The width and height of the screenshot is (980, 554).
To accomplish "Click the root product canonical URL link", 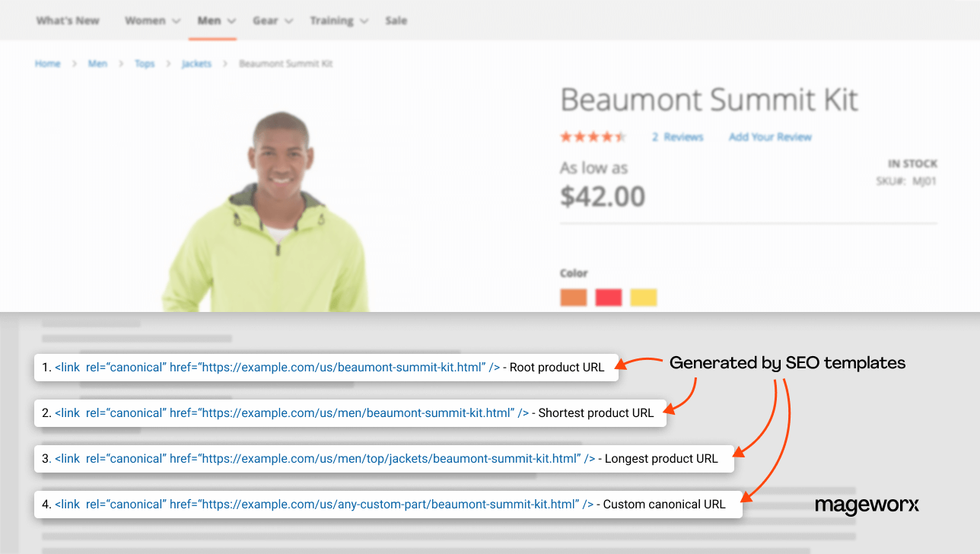I will tap(274, 367).
